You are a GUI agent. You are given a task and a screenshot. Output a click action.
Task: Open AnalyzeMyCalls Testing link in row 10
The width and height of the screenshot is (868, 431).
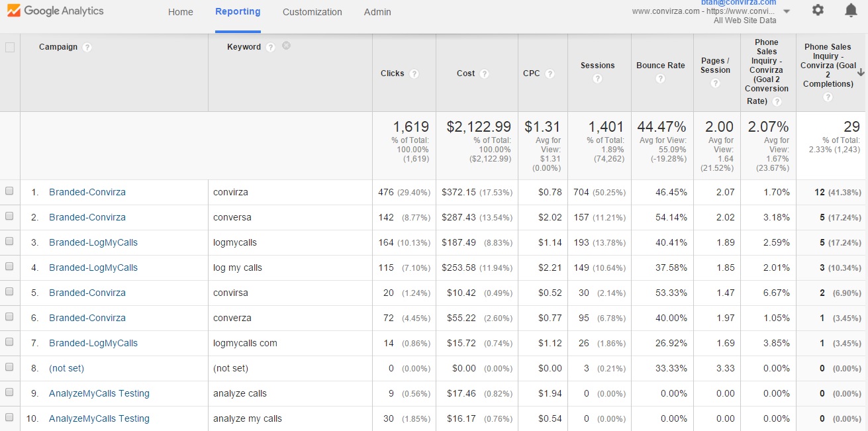(x=99, y=418)
